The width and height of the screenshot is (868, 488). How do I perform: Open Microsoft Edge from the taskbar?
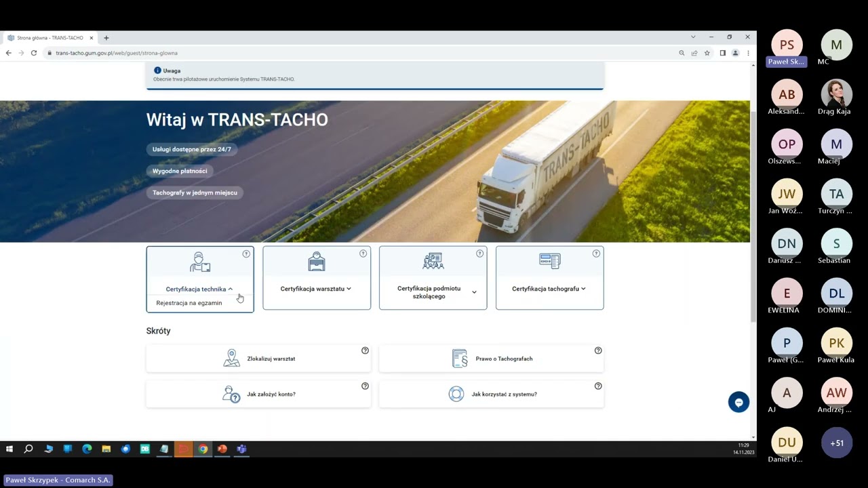pyautogui.click(x=87, y=449)
